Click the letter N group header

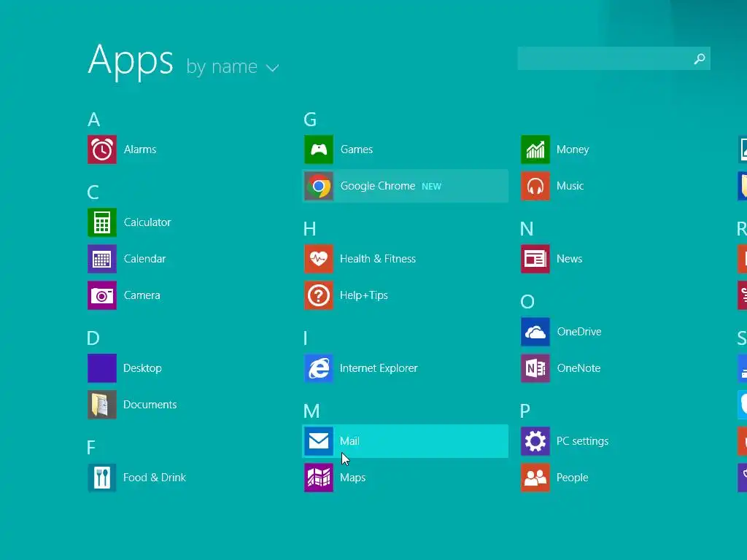[x=527, y=229]
